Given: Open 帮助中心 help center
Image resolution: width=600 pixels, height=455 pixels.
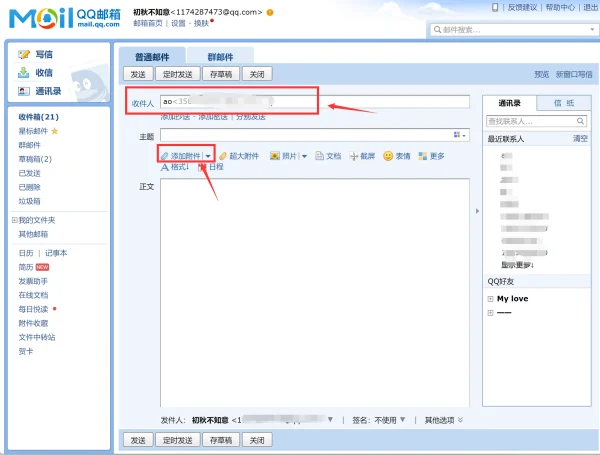Looking at the screenshot, I should 560,7.
